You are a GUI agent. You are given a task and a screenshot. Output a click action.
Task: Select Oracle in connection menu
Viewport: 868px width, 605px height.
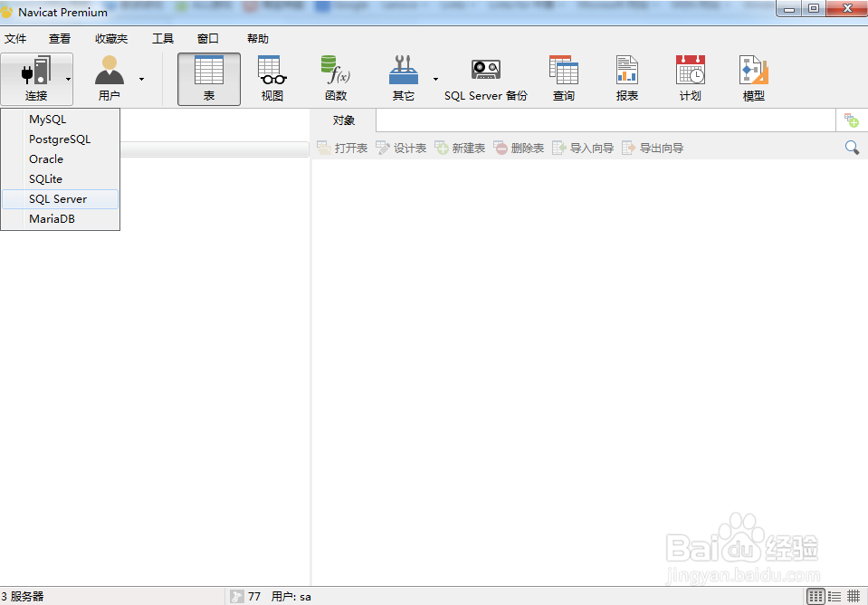pos(60,159)
